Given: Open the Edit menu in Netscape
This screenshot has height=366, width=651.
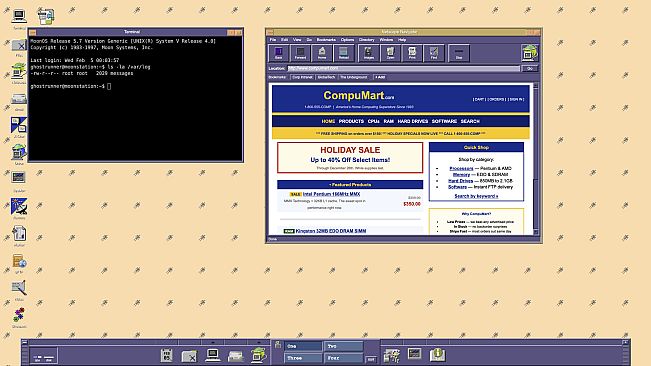Looking at the screenshot, I should point(284,40).
